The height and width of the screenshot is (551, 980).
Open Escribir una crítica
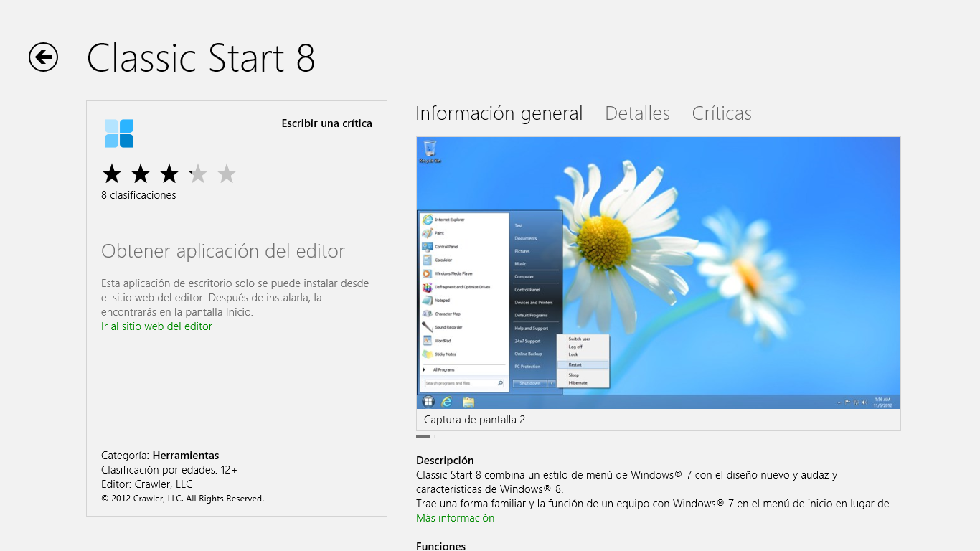pyautogui.click(x=326, y=123)
